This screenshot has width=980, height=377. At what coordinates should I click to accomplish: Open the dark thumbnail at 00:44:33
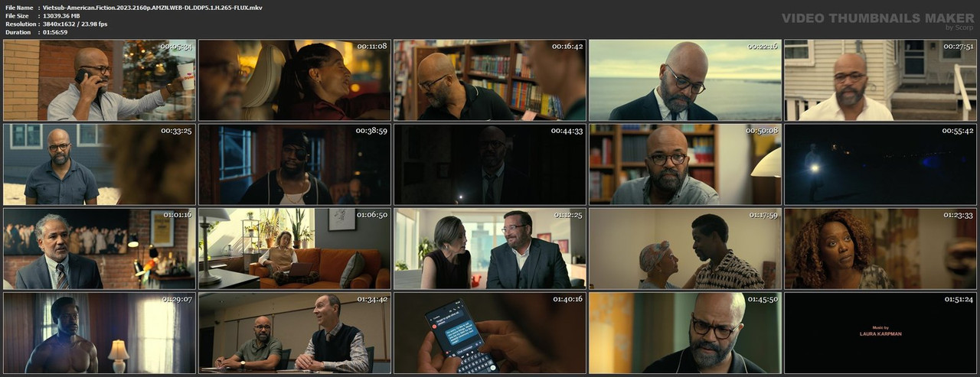pos(490,164)
